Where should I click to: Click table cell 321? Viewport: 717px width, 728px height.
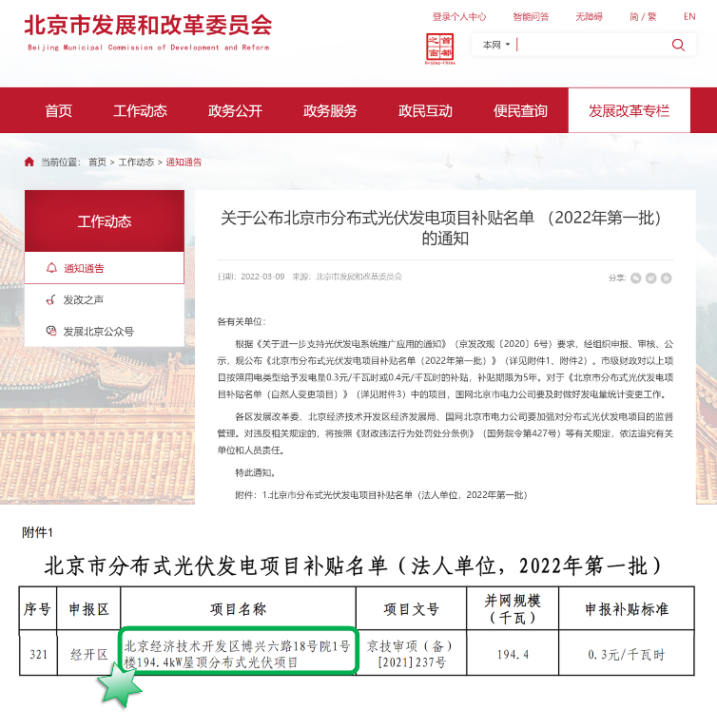[x=38, y=654]
